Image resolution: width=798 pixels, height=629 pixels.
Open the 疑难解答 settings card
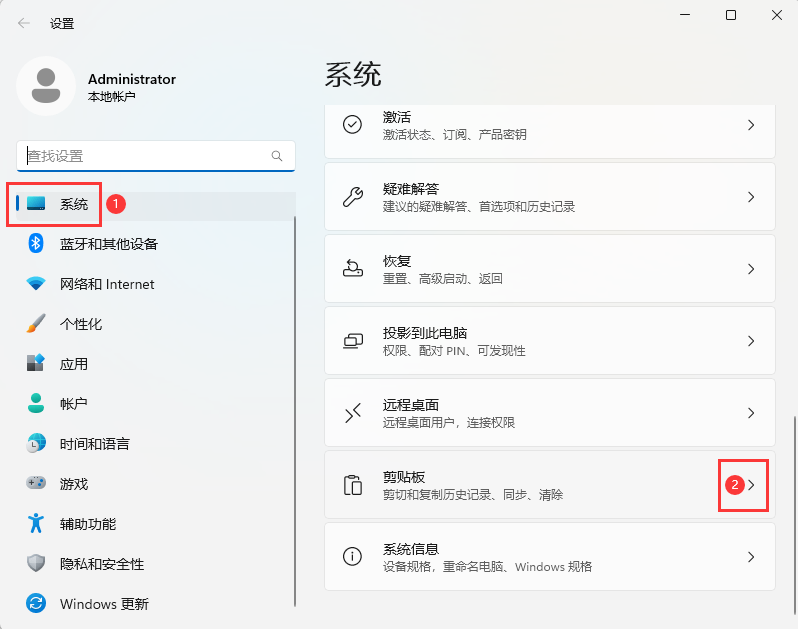[550, 196]
